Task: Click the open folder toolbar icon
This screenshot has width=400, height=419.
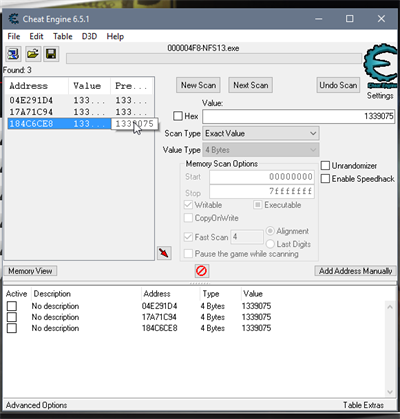Action: (33, 54)
